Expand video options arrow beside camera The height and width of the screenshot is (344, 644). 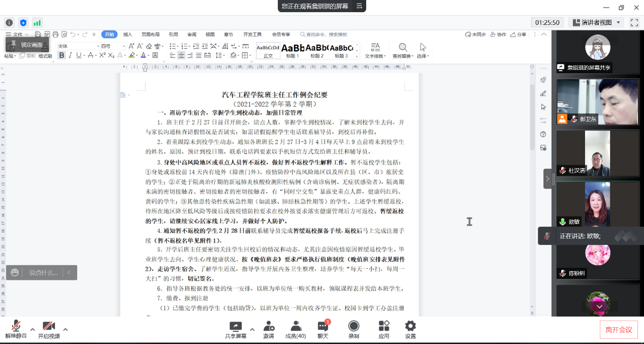pyautogui.click(x=65, y=329)
